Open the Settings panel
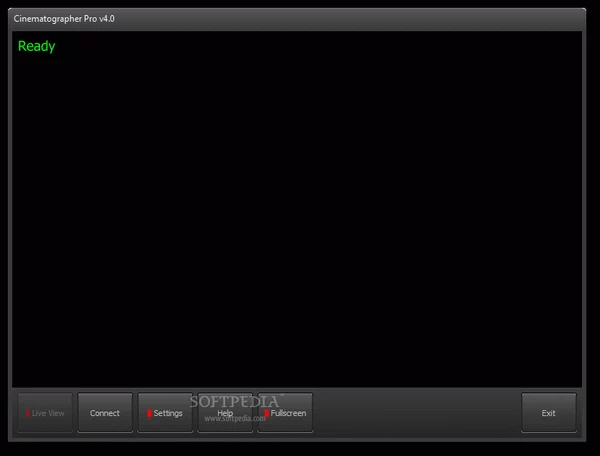The image size is (600, 456). point(165,413)
